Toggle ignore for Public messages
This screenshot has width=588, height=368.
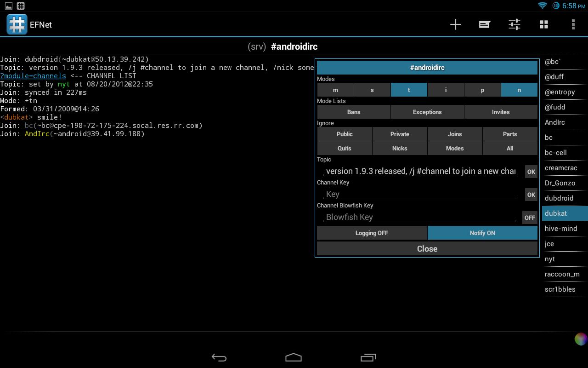[x=345, y=134]
